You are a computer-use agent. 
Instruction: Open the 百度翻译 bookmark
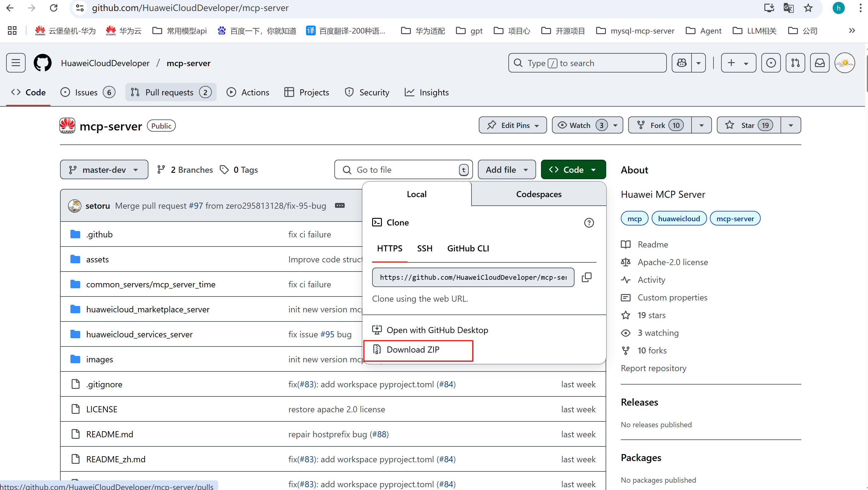(345, 31)
